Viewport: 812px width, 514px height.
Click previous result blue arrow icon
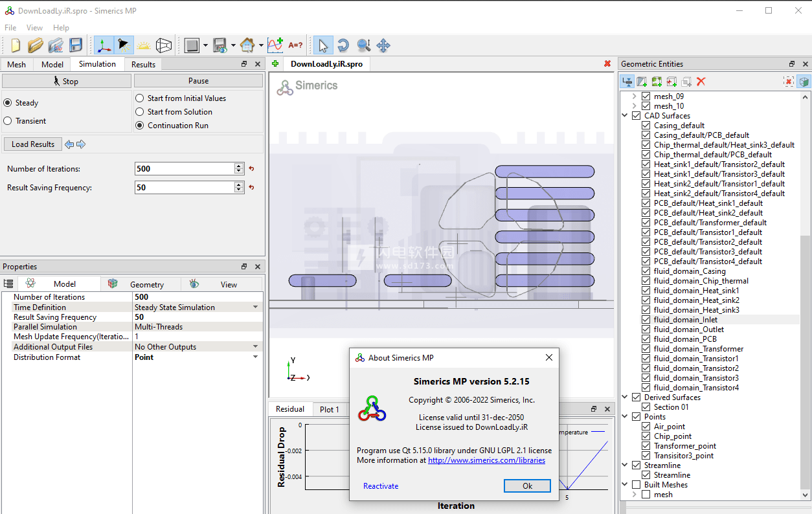pos(69,144)
